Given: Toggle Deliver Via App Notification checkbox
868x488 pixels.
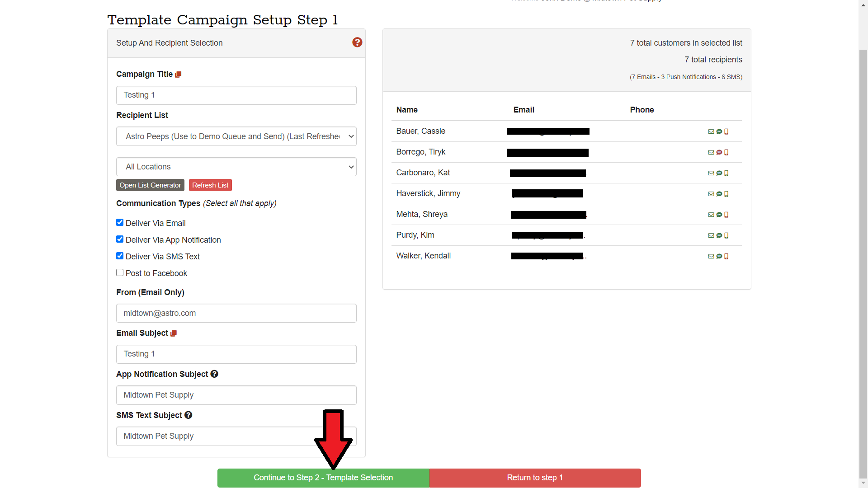Looking at the screenshot, I should (x=120, y=239).
